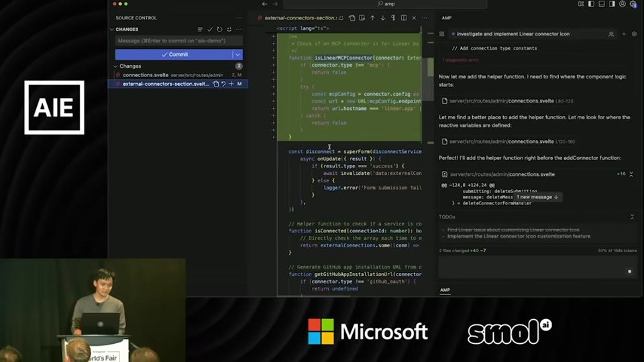Split the editor to the right
This screenshot has height=362, width=644.
(x=404, y=18)
